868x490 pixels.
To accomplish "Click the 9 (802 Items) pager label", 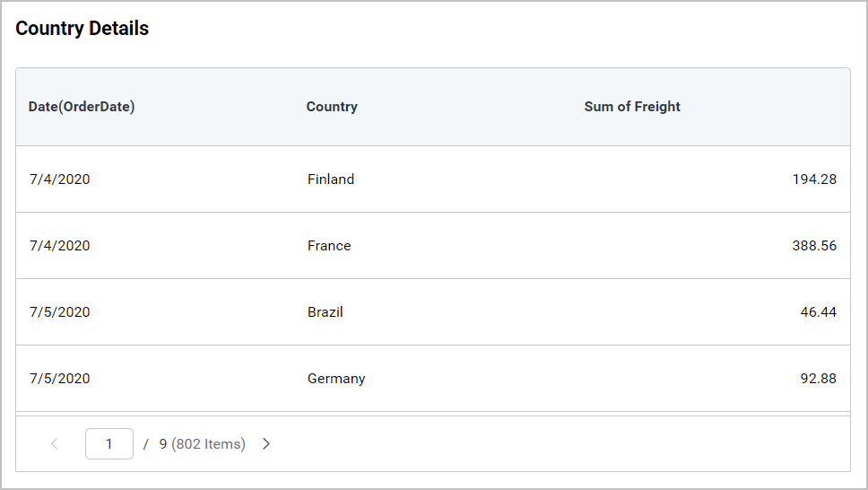I will point(202,444).
